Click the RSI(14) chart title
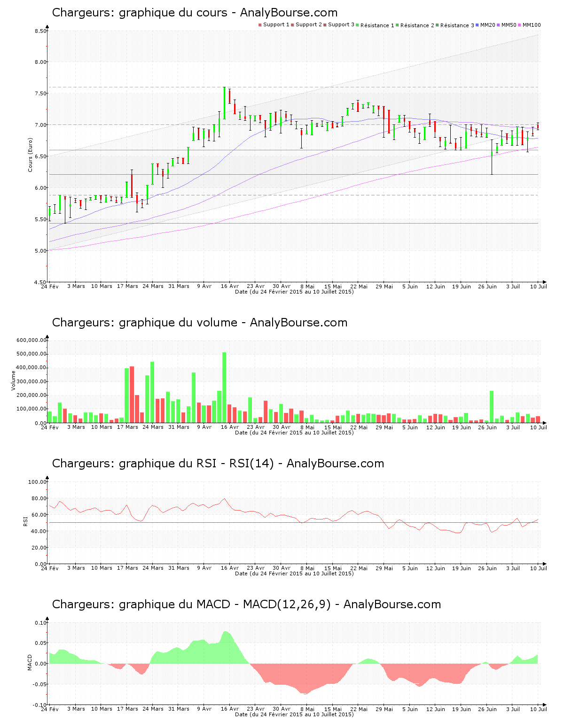 218,464
